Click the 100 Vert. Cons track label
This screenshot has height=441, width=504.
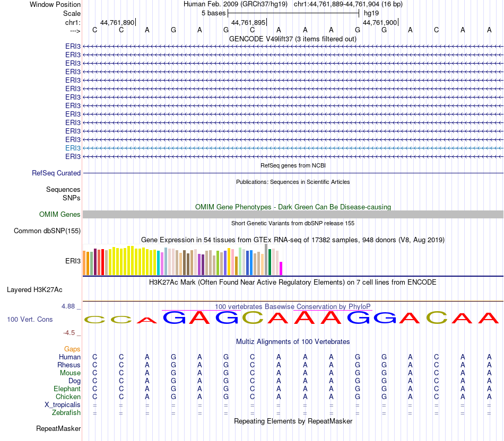(x=30, y=319)
